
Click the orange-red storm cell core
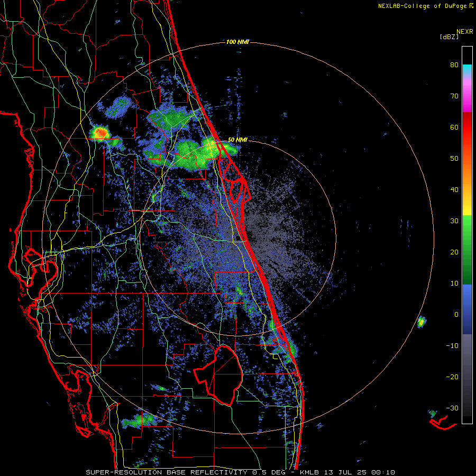(x=101, y=133)
